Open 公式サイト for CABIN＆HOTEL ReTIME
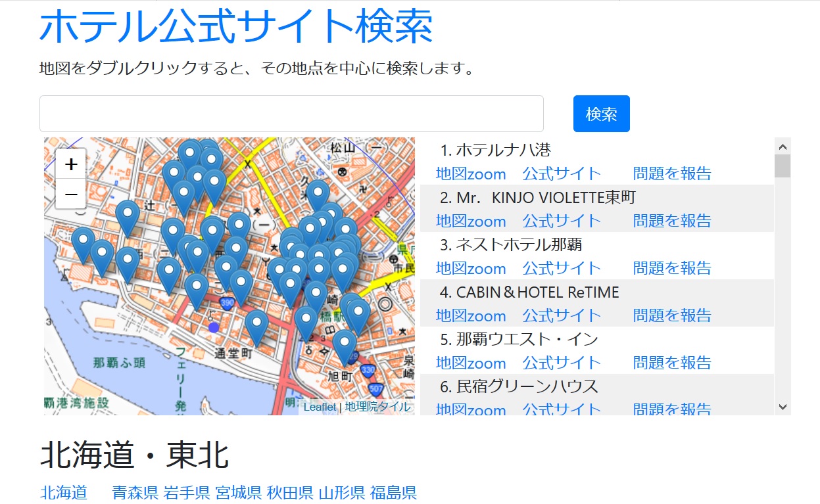This screenshot has width=820, height=504. click(x=562, y=315)
